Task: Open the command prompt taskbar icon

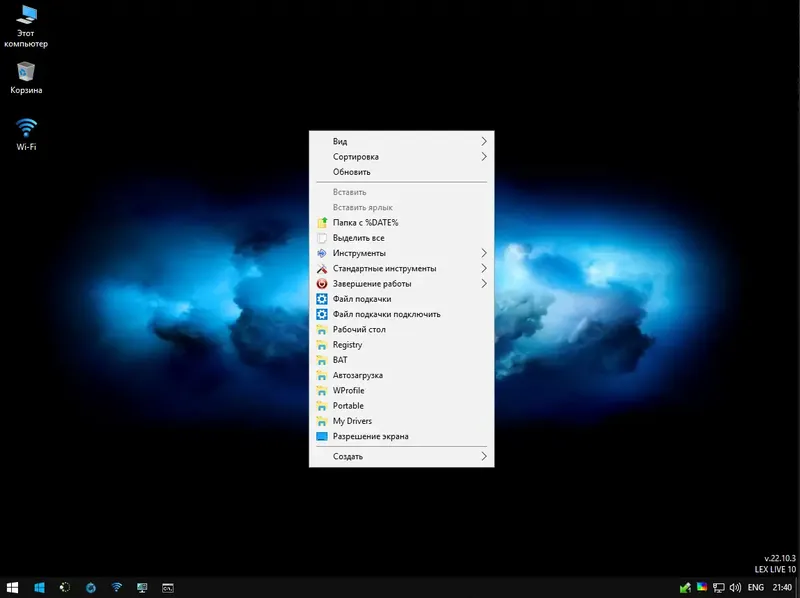Action: coord(168,588)
